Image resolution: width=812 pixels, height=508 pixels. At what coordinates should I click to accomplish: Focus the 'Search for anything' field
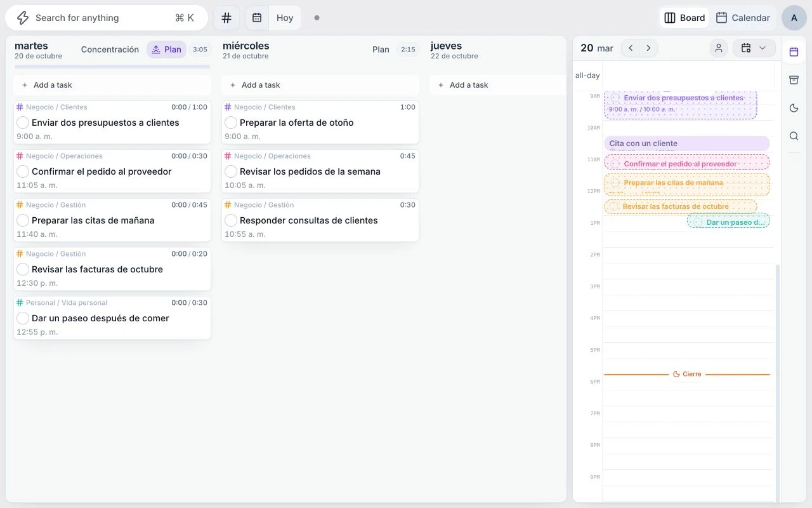(x=107, y=18)
